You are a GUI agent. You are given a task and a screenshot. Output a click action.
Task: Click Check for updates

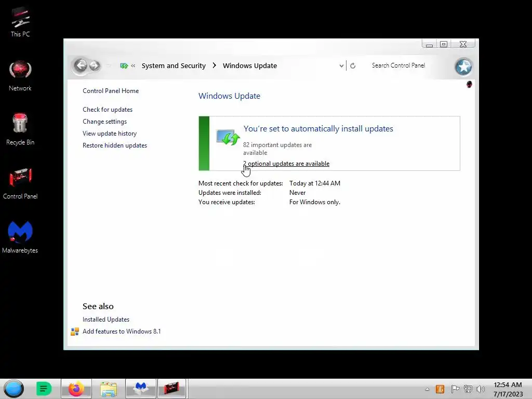tap(108, 110)
